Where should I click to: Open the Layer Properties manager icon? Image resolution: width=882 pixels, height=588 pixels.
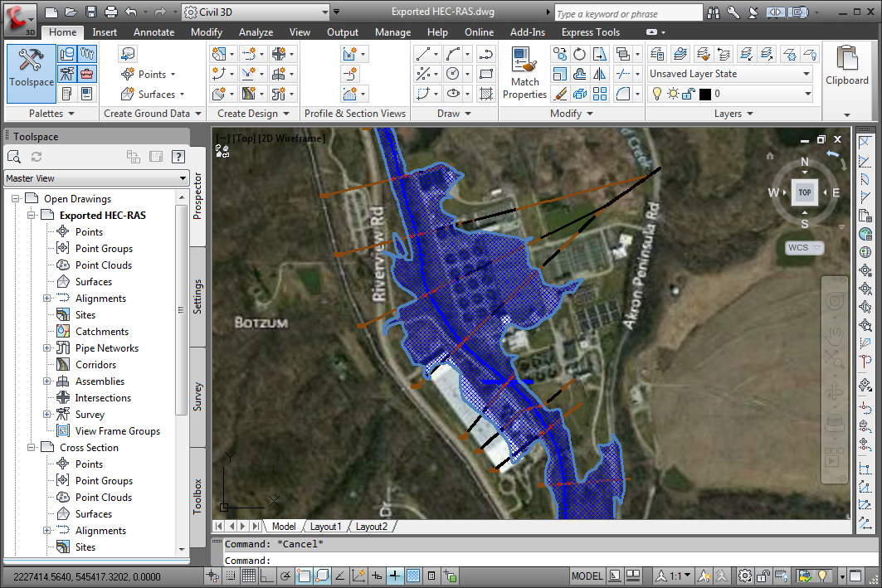pos(657,54)
